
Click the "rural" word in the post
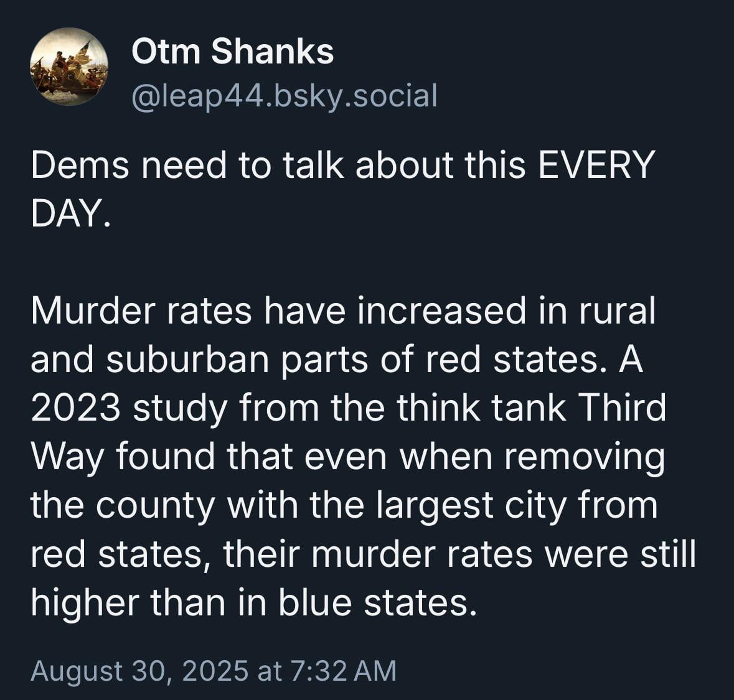click(x=617, y=311)
